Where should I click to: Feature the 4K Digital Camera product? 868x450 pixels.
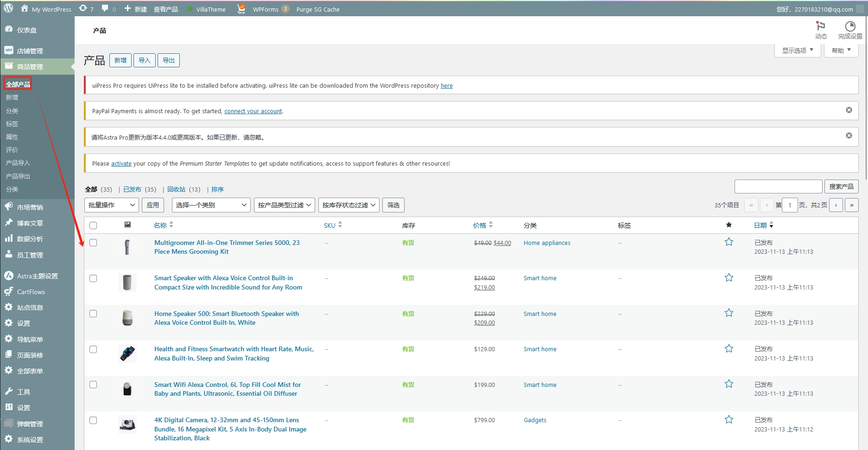point(729,420)
